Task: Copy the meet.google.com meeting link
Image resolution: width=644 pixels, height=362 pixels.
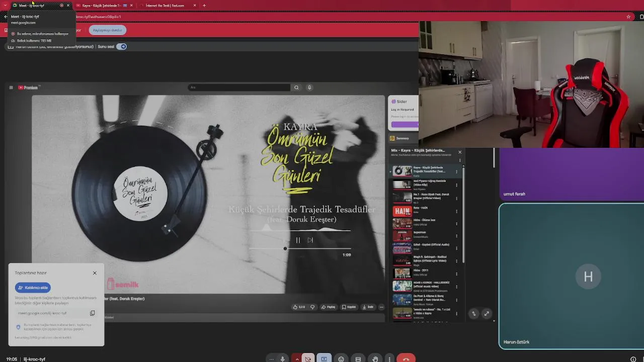Action: pos(92,313)
